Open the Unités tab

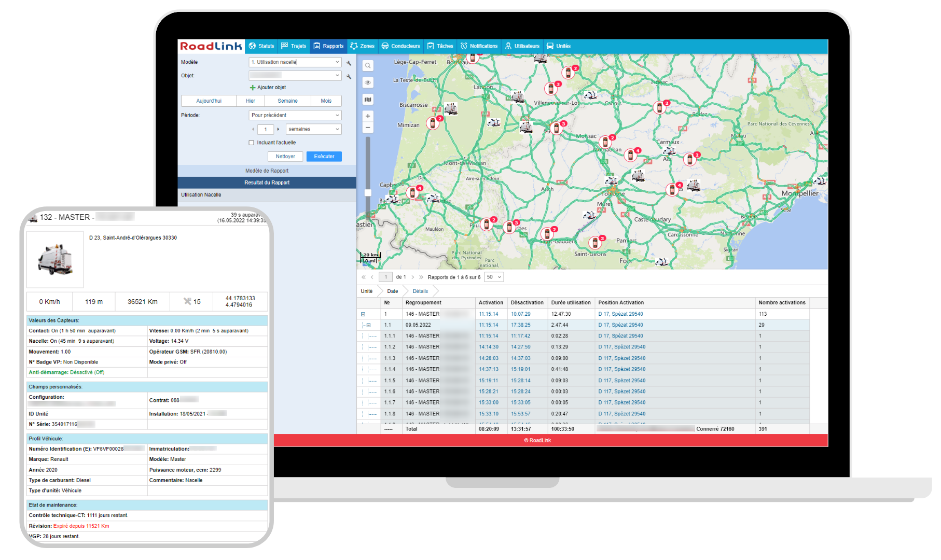(559, 46)
